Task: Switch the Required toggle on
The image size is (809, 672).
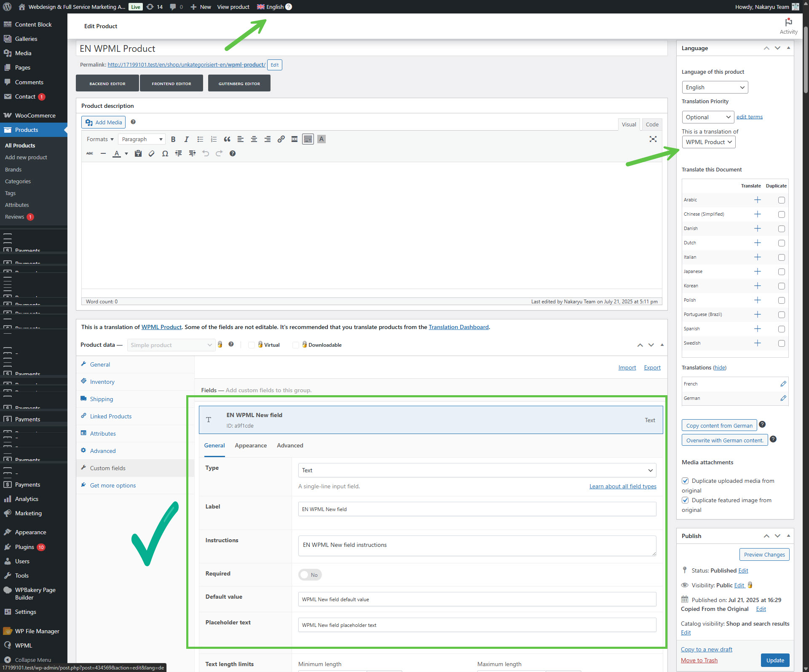Action: click(x=310, y=575)
